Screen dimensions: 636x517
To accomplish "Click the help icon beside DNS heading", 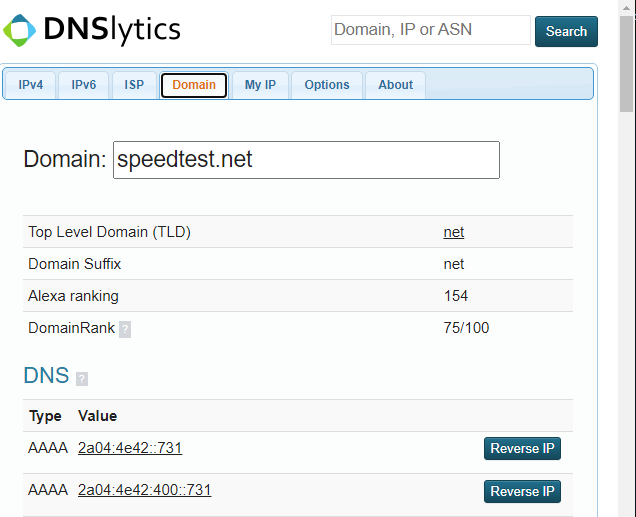I will click(82, 379).
